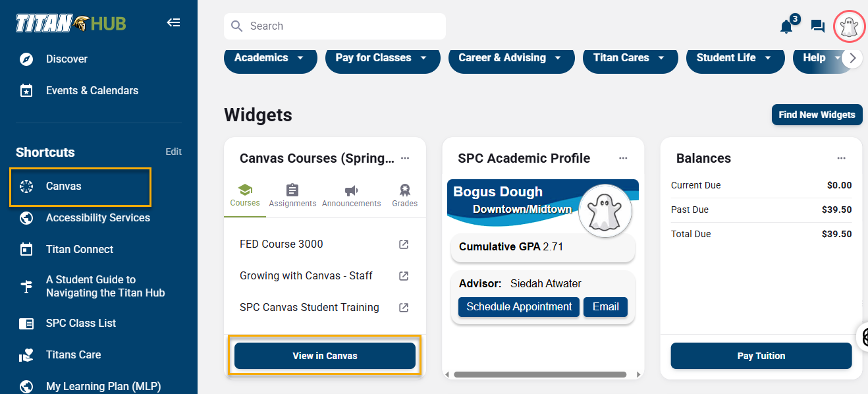Image resolution: width=868 pixels, height=394 pixels.
Task: Open Canvas Courses widget options menu
Action: point(405,158)
